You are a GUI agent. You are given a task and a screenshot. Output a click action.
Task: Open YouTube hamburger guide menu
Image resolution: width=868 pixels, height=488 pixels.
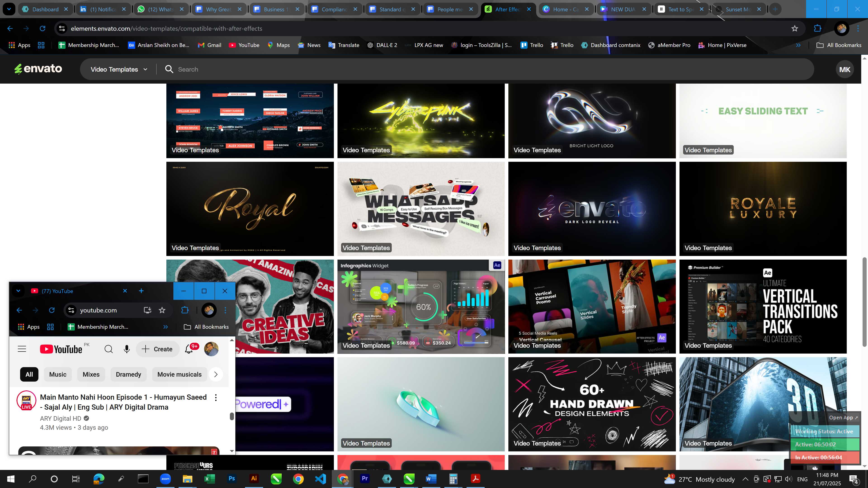point(22,349)
